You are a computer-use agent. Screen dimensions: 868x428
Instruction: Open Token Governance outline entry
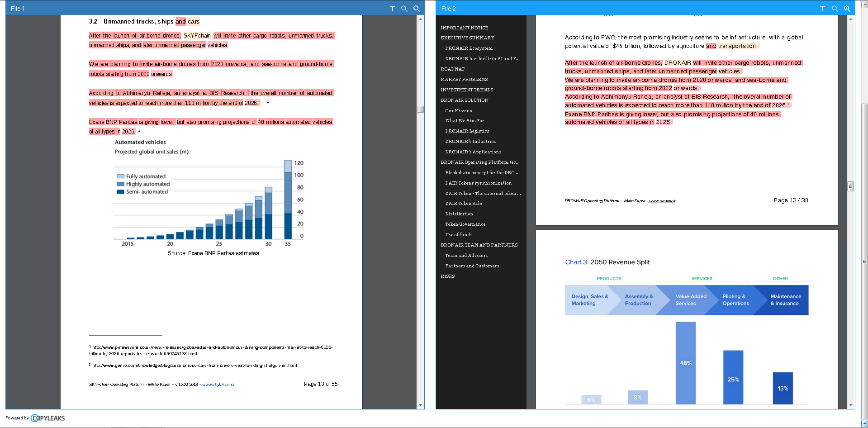point(465,224)
